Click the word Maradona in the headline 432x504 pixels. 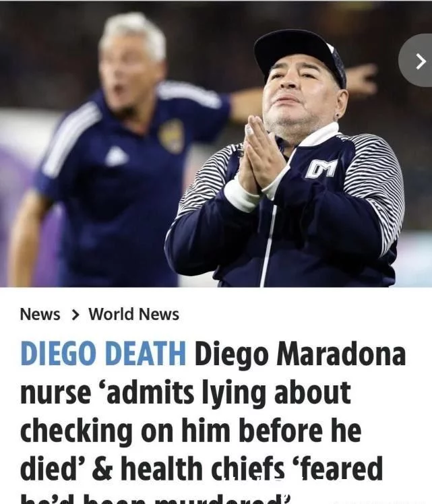(341, 353)
